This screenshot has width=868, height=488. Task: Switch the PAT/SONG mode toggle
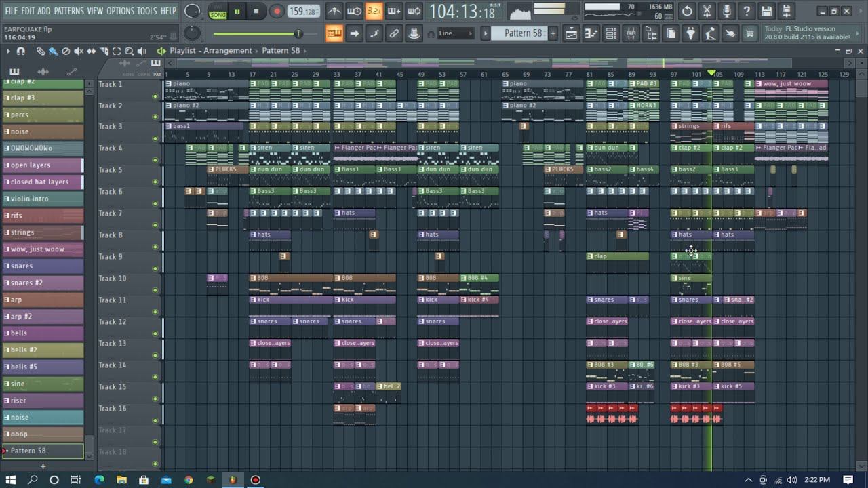(x=218, y=11)
